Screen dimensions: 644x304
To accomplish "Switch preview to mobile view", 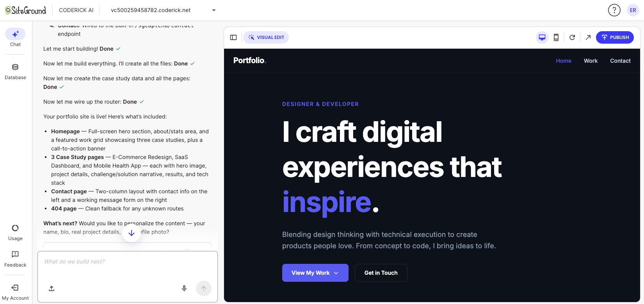I will [556, 37].
